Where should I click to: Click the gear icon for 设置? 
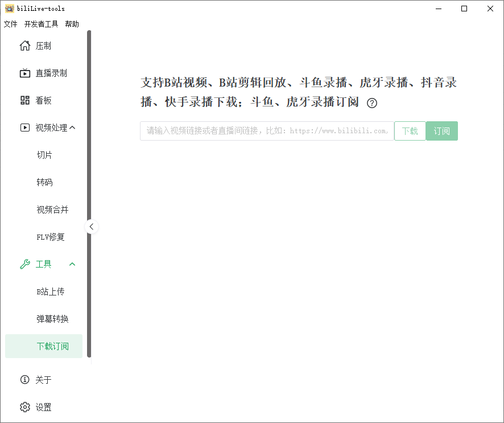(25, 407)
